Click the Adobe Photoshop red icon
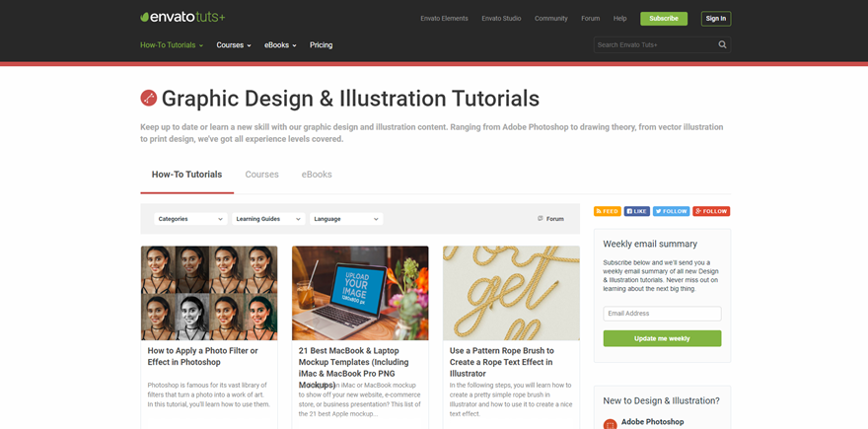The width and height of the screenshot is (868, 429). click(610, 424)
